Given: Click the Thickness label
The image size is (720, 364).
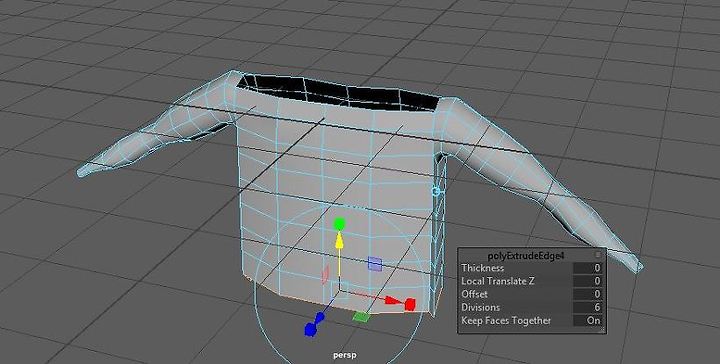Looking at the screenshot, I should (483, 268).
